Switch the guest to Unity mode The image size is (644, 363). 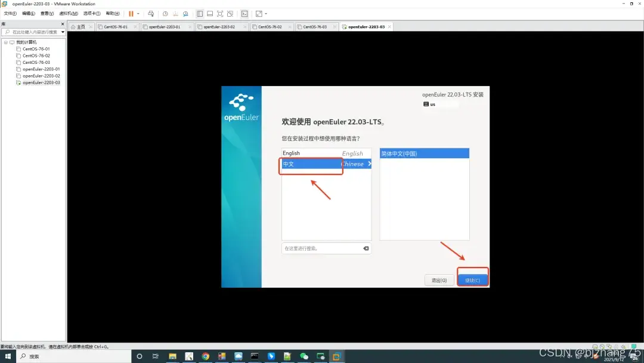tap(230, 13)
